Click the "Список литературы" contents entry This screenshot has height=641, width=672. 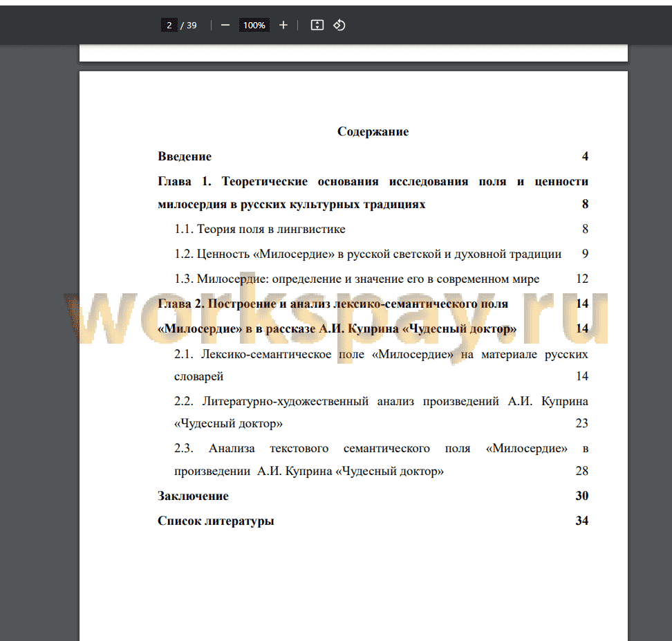pyautogui.click(x=216, y=521)
